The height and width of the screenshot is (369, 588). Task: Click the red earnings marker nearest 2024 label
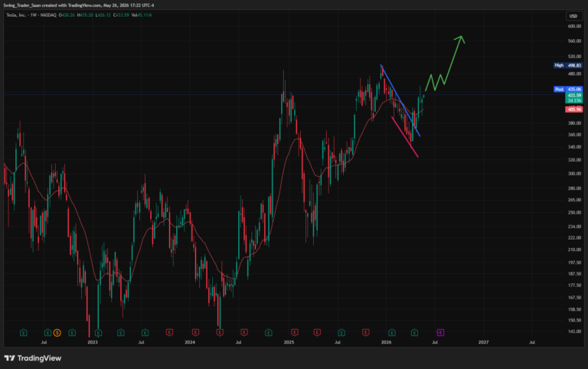(x=195, y=332)
